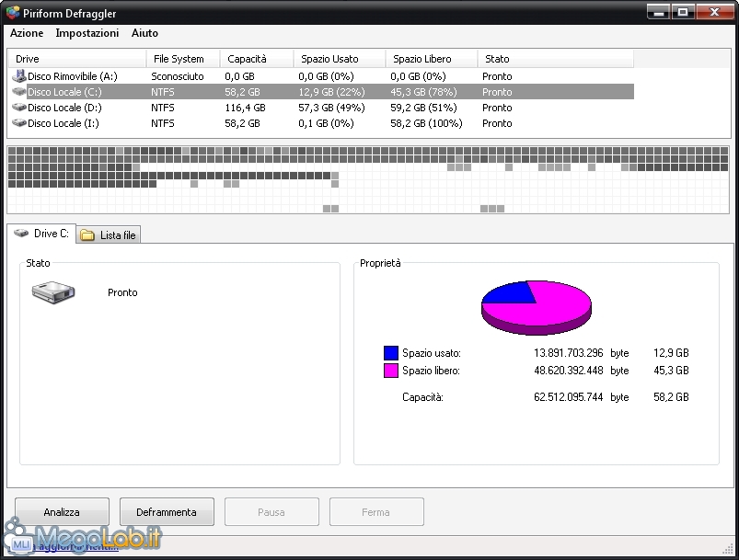Screen dimensions: 739x560
Task: Click the 58,2 GB (100%) free space cell
Action: 426,123
